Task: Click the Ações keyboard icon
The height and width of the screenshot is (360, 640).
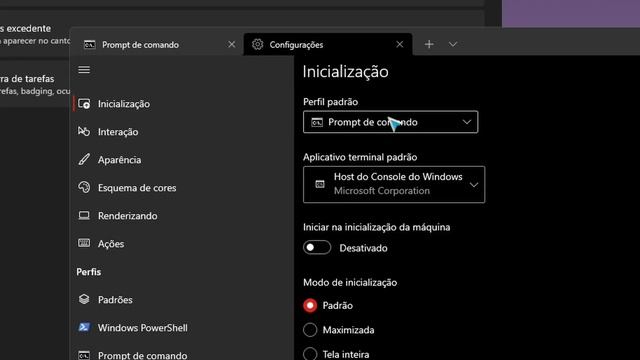Action: pyautogui.click(x=84, y=243)
